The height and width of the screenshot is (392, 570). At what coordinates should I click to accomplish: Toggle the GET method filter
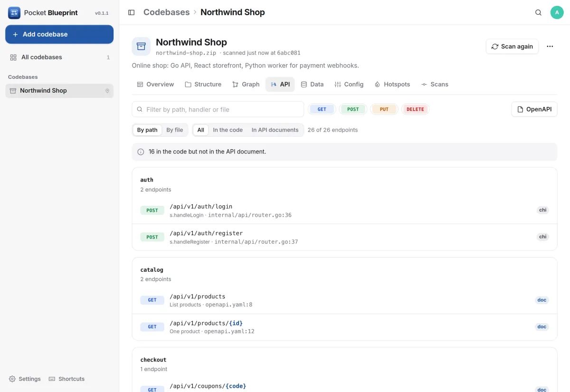322,109
